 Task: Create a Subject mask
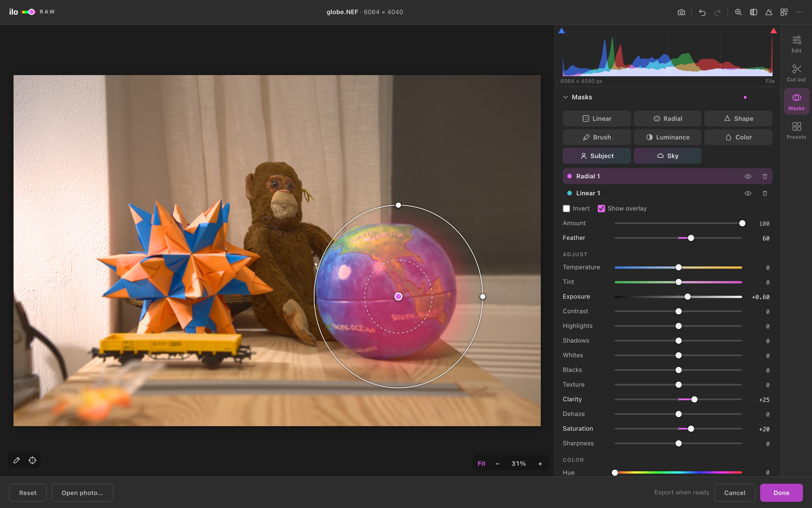597,156
